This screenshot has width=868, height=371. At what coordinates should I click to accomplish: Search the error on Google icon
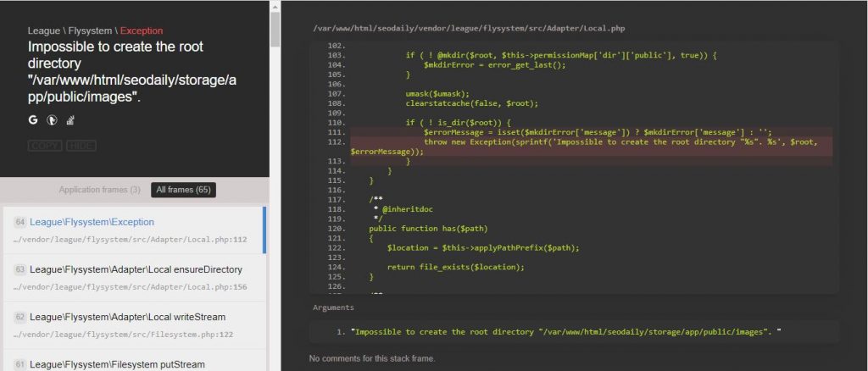pos(33,120)
